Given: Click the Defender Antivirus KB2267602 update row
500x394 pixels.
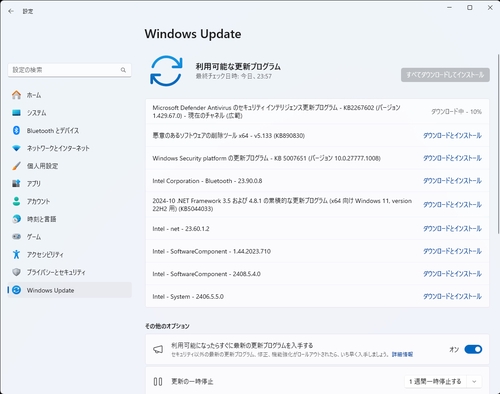Looking at the screenshot, I should click(317, 112).
